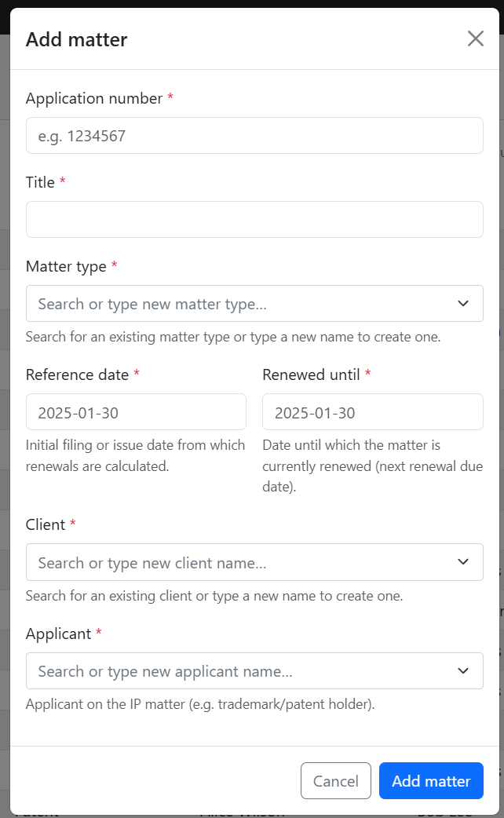Click the Renewed until date field
Viewport: 504px width, 818px height.
pyautogui.click(x=372, y=412)
